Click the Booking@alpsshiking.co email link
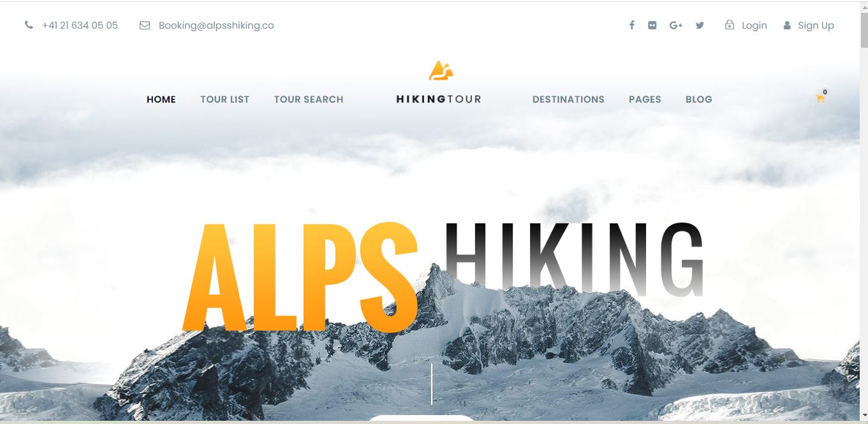This screenshot has width=868, height=424. (216, 26)
